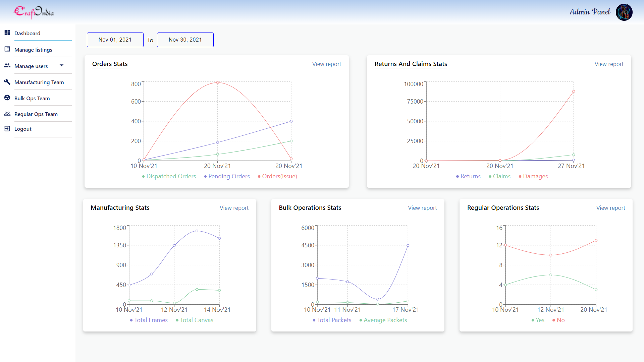
Task: Click the Logout exit icon
Action: pyautogui.click(x=7, y=128)
